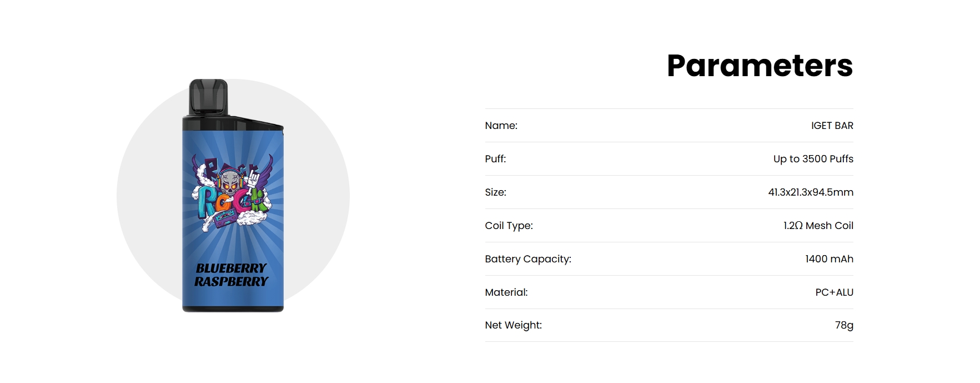The width and height of the screenshot is (980, 383).
Task: Click the IGET BAR name value
Action: (832, 126)
